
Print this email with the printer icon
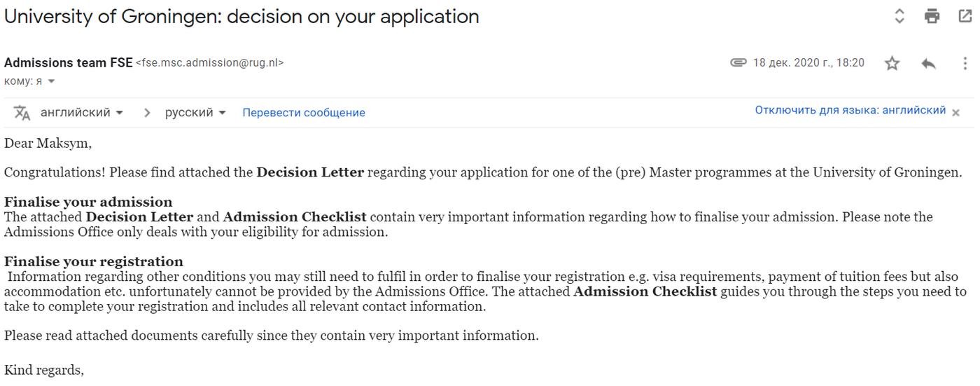932,16
